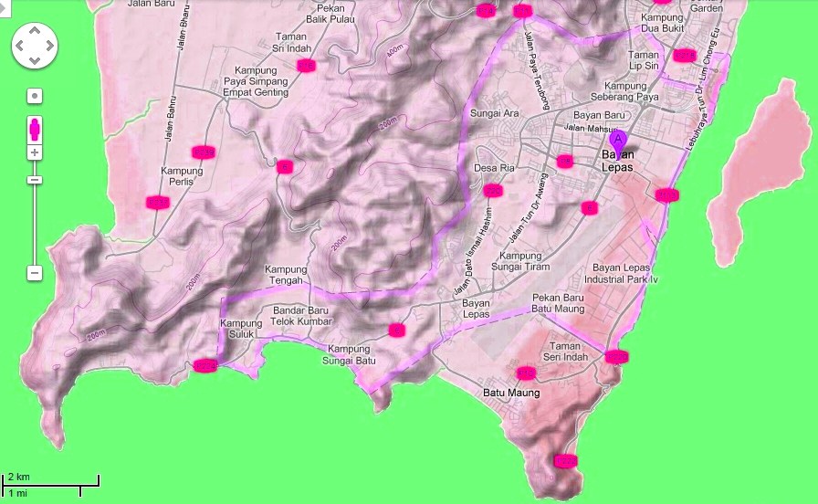Pan the map left using the west arrow

click(21, 46)
